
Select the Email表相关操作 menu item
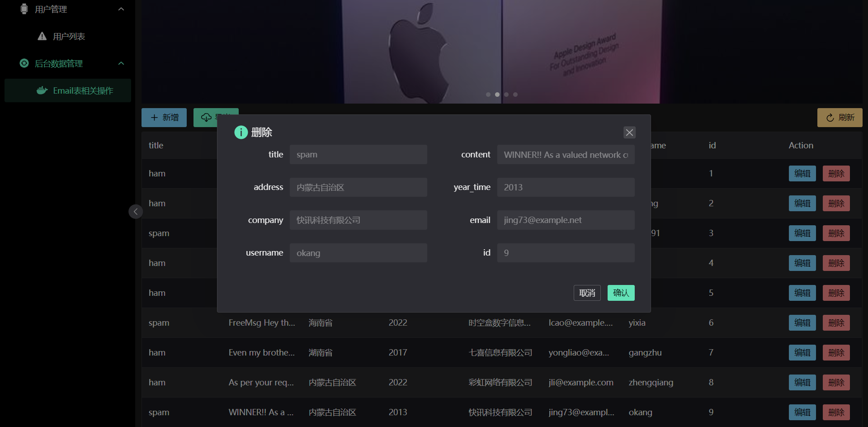click(68, 90)
